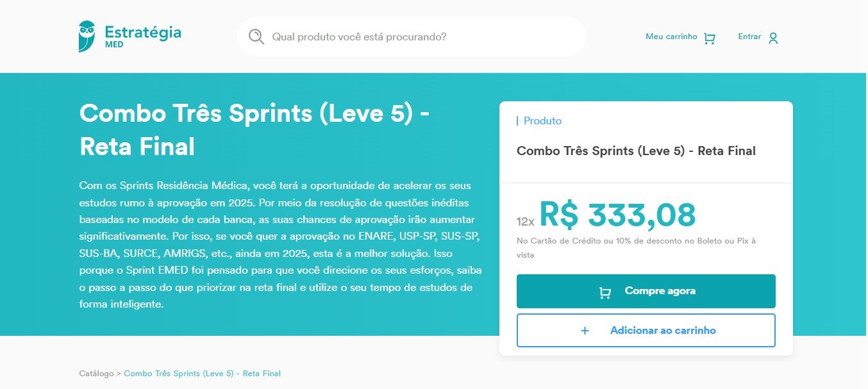Click the Sprints Residência Médica description paragraph
Image resolution: width=868 pixels, height=389 pixels.
click(280, 245)
